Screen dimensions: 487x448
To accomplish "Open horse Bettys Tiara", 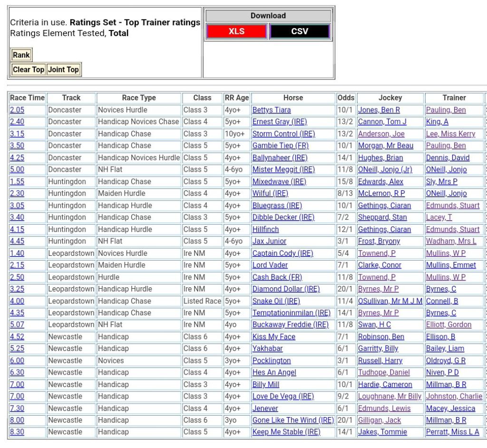I will pos(271,110).
